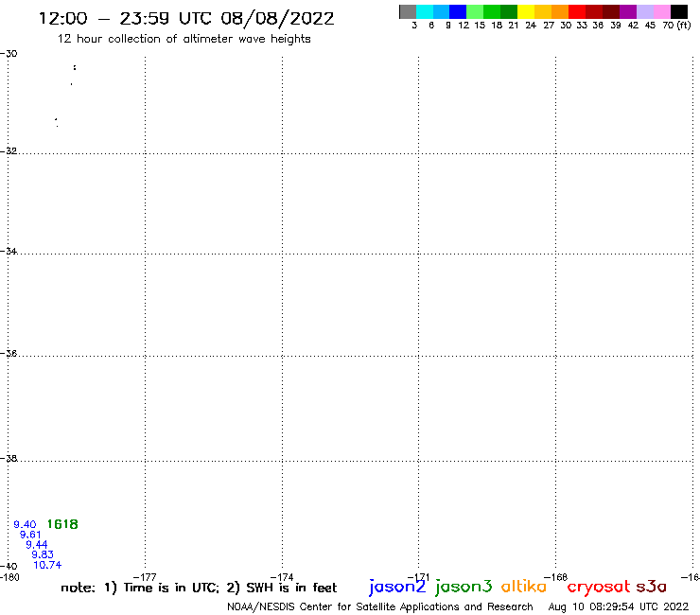The height and width of the screenshot is (615, 700).
Task: Click the longitude axis label -180
Action: (x=9, y=577)
